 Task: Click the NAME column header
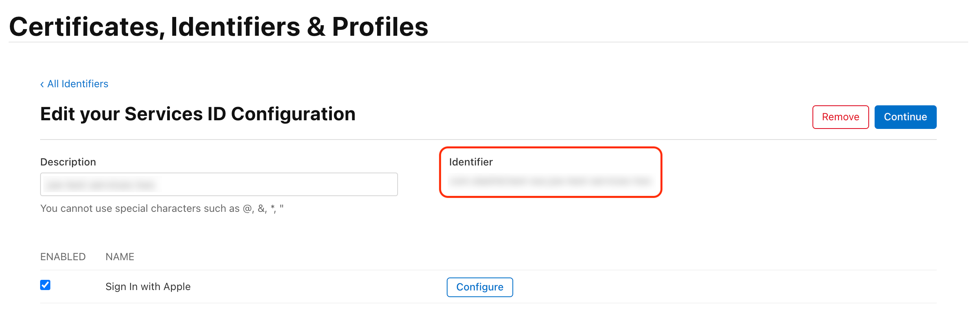point(120,256)
